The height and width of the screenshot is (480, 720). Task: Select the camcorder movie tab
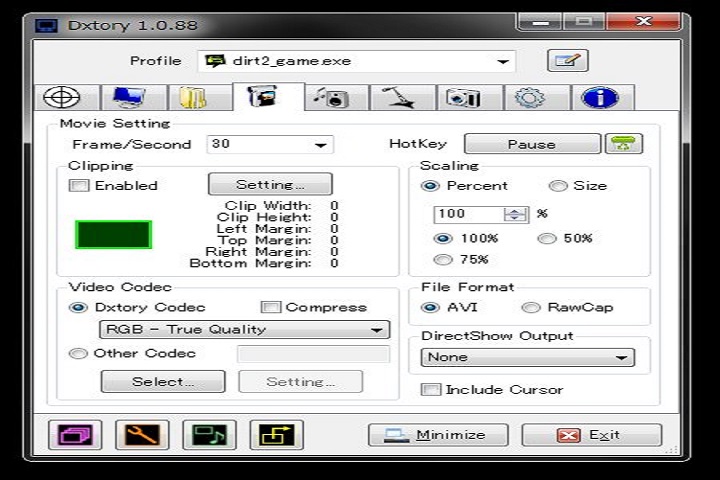[x=269, y=96]
